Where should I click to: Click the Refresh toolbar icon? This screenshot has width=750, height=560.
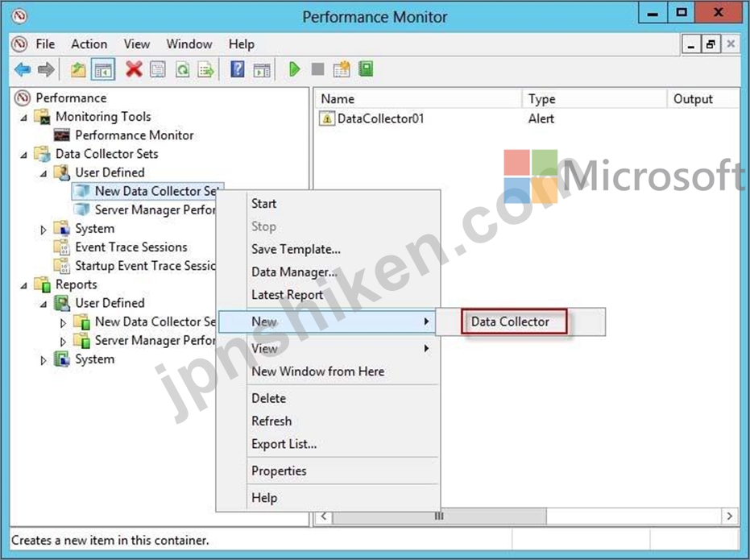[x=182, y=70]
